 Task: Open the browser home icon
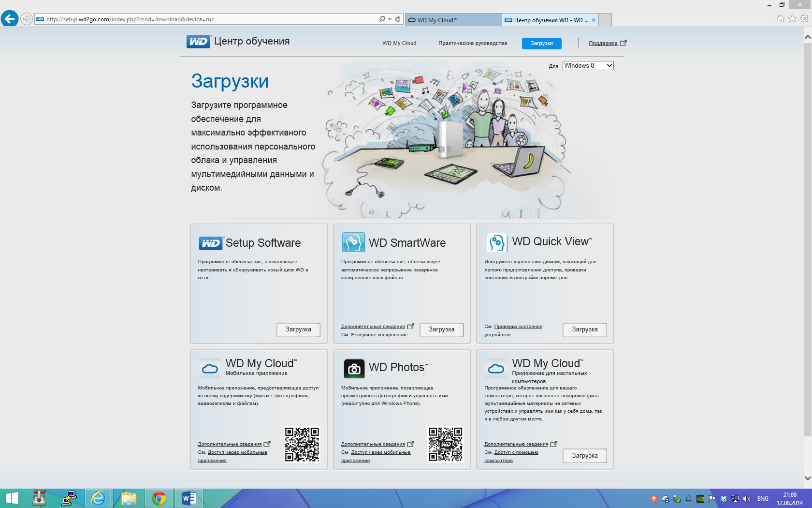coord(780,19)
